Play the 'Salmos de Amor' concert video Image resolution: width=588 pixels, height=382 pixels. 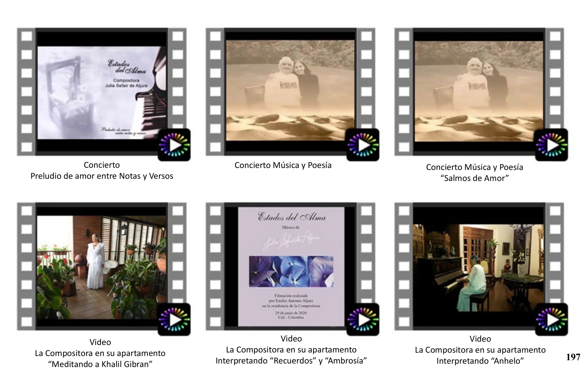pos(551,145)
